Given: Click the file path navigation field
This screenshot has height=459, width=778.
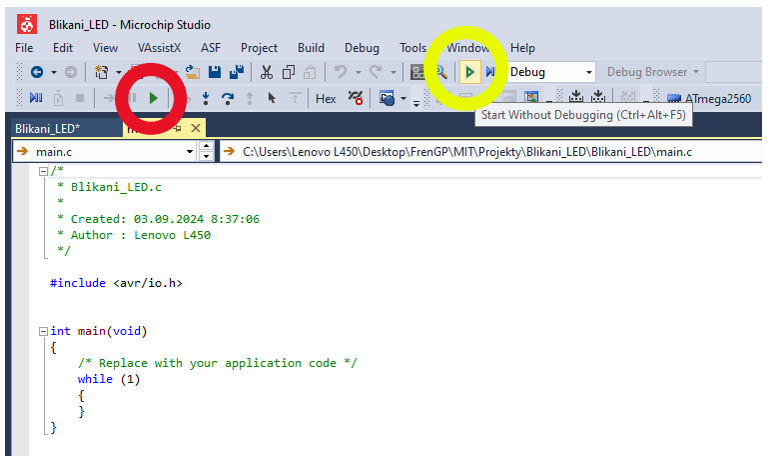Looking at the screenshot, I should tap(491, 151).
